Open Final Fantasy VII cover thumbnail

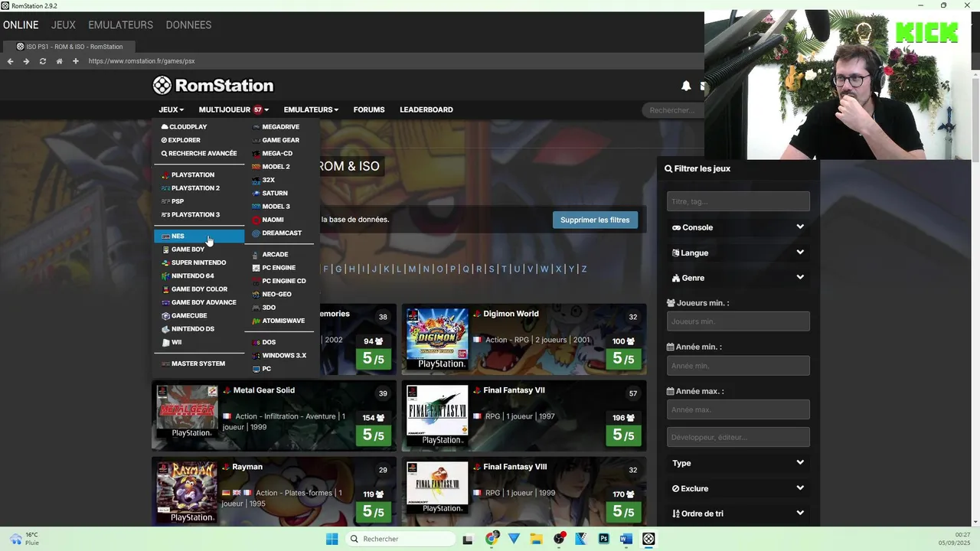click(x=437, y=416)
